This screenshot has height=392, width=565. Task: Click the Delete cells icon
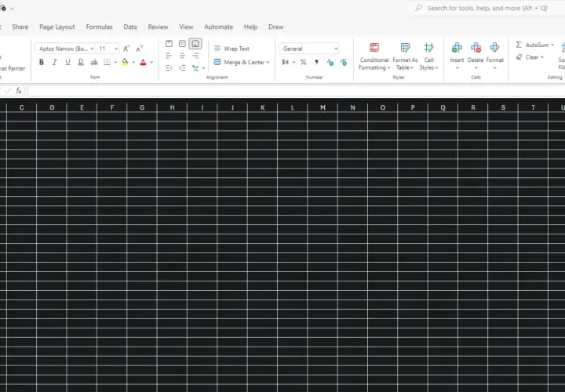click(x=476, y=48)
